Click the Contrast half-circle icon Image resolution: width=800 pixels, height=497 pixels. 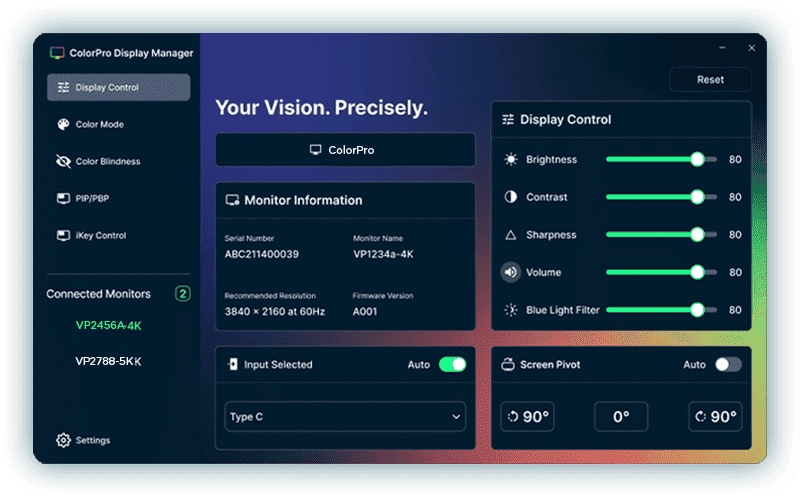point(511,197)
